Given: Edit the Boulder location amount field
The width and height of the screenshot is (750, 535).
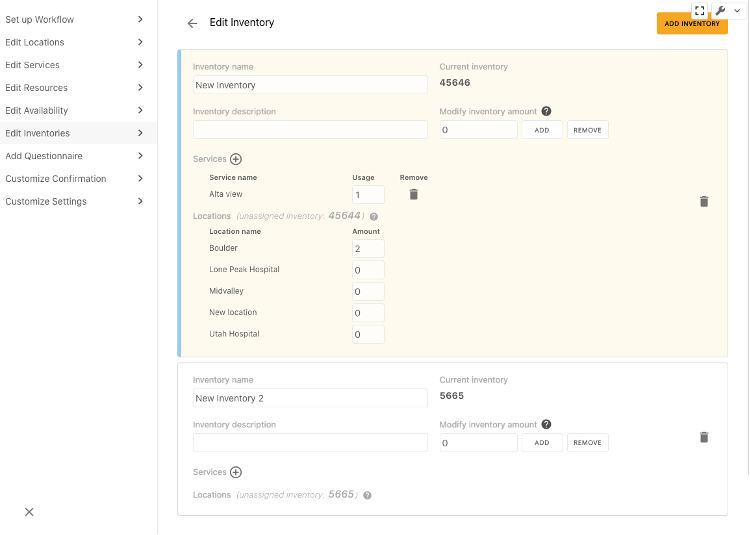Looking at the screenshot, I should coord(368,249).
